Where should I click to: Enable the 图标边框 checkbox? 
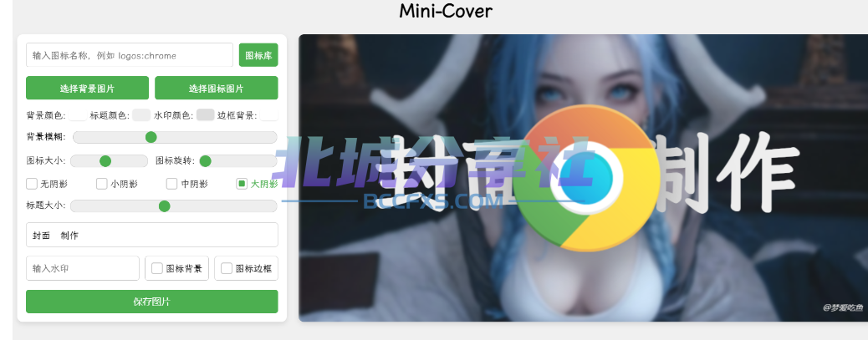[x=227, y=268]
